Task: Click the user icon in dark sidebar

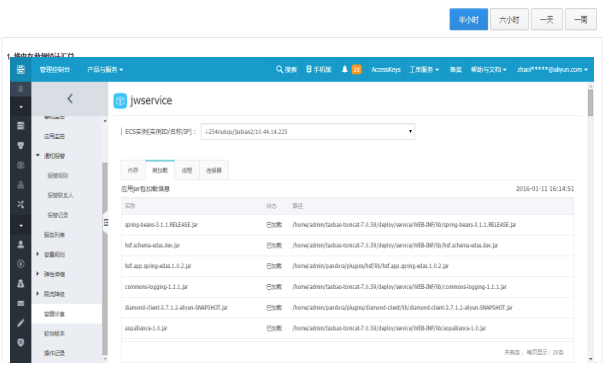Action: [21, 244]
